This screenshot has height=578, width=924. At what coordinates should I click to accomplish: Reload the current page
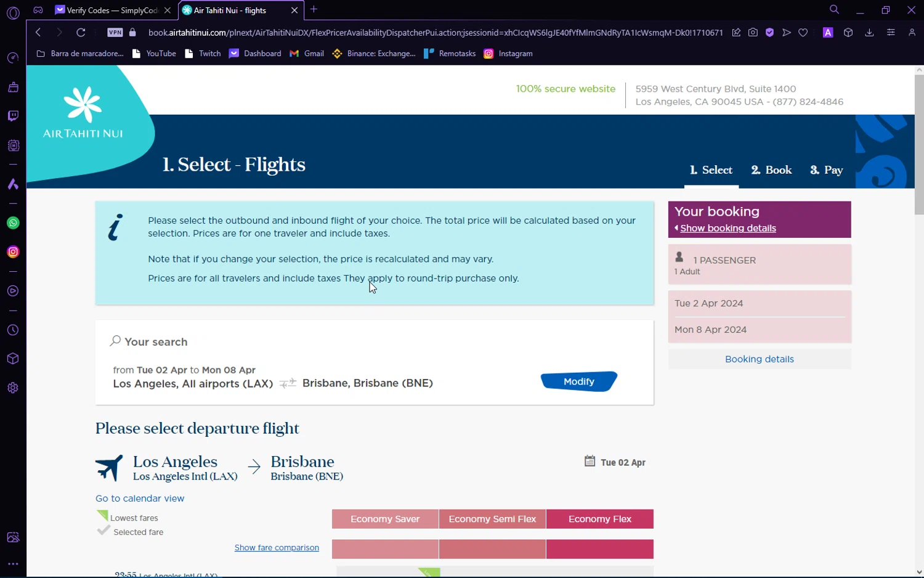(81, 33)
